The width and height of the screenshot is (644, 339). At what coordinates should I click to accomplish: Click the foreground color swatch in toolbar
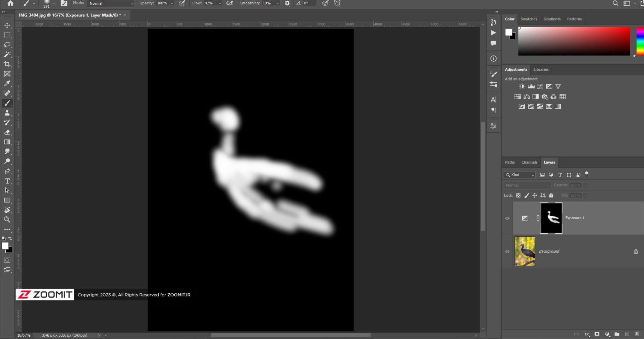[5, 246]
